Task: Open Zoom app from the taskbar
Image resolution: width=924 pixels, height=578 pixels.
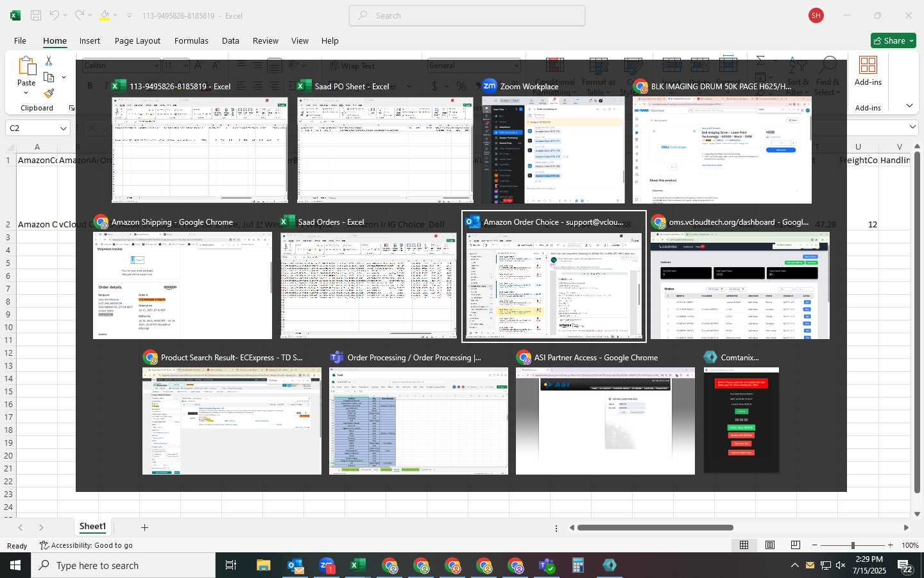Action: (327, 565)
